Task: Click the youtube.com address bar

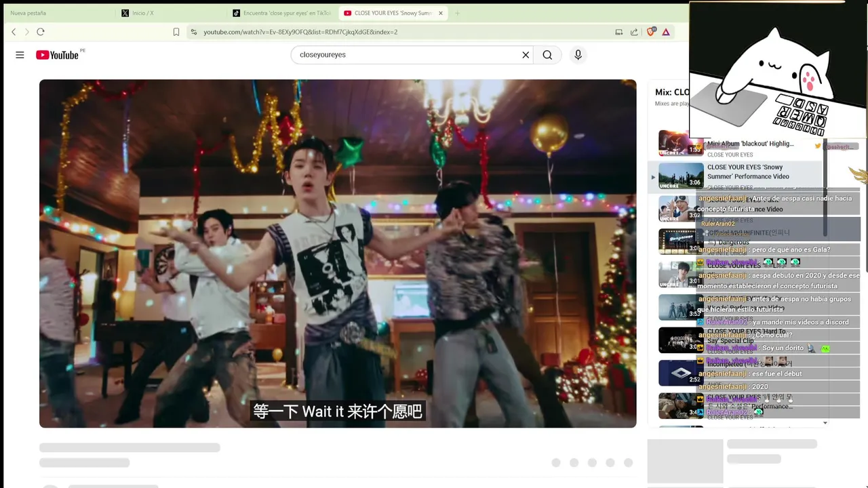Action: click(x=400, y=32)
